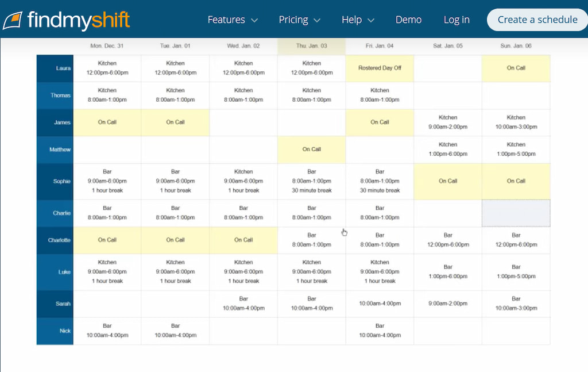The height and width of the screenshot is (372, 588).
Task: Open Laura's Rostered Day Off cell on Friday
Action: pyautogui.click(x=379, y=68)
